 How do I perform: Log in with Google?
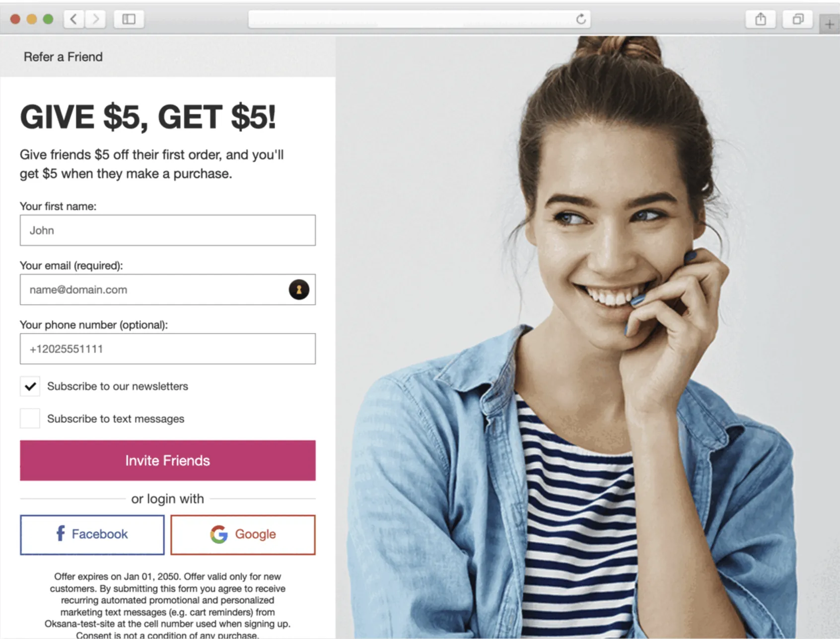click(243, 535)
